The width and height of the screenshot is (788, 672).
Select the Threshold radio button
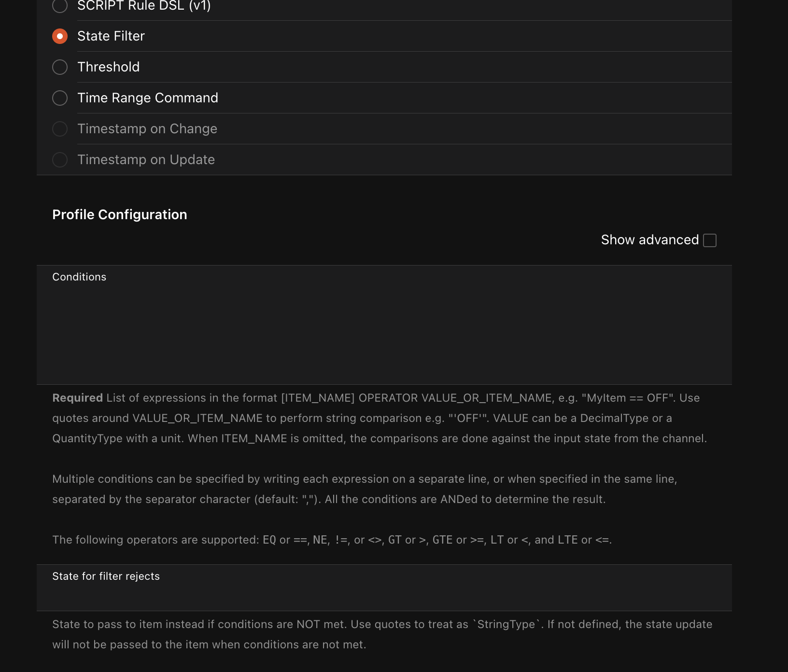point(60,67)
